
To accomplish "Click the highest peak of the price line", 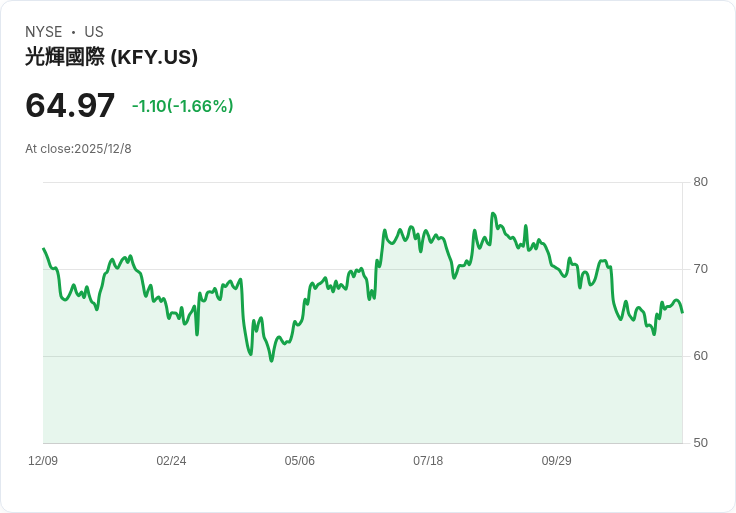I will [493, 214].
